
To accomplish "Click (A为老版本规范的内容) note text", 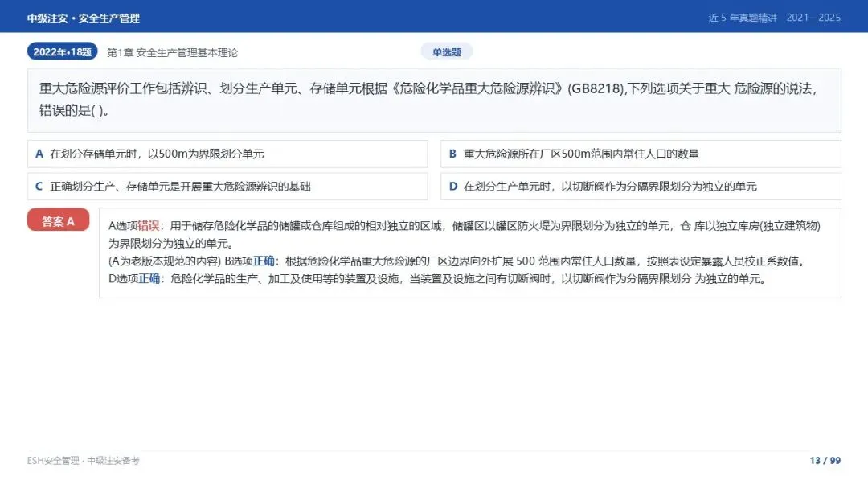I will 165,261.
